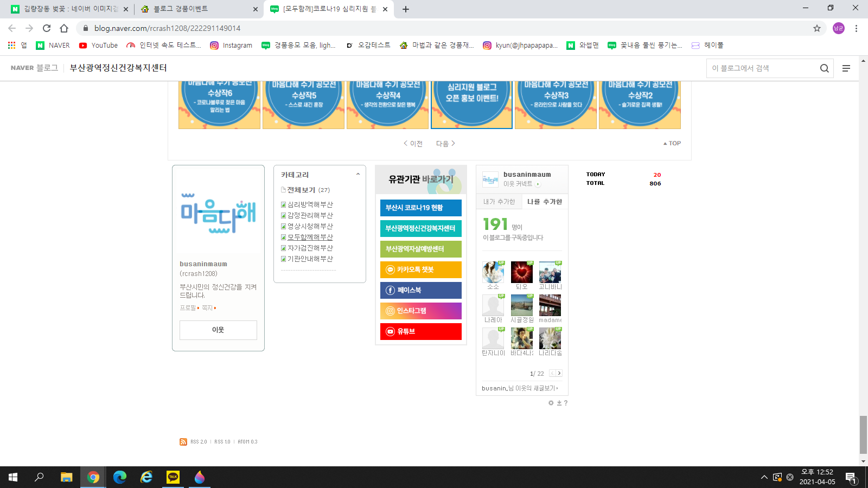Open KakaoTalk from the taskbar
Viewport: 868px width, 488px height.
[173, 477]
